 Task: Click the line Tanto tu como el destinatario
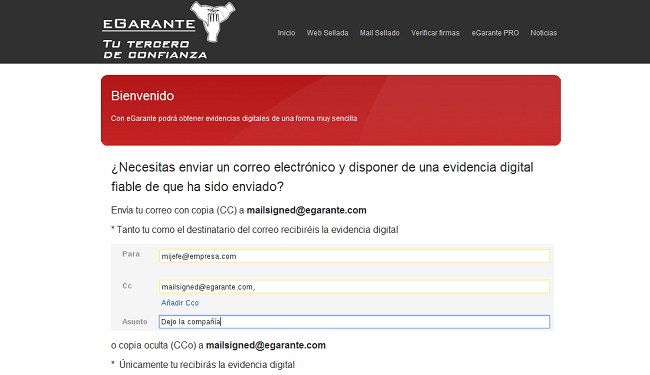click(x=255, y=230)
